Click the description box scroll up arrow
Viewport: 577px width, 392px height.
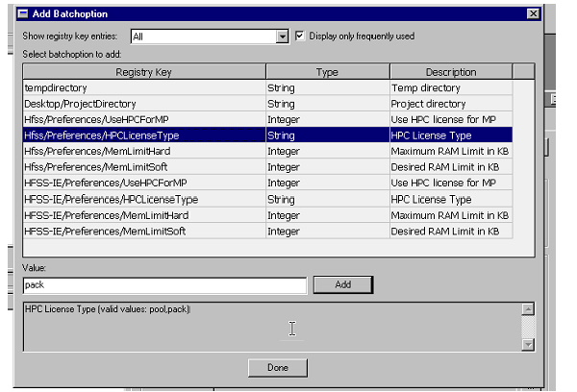(528, 309)
